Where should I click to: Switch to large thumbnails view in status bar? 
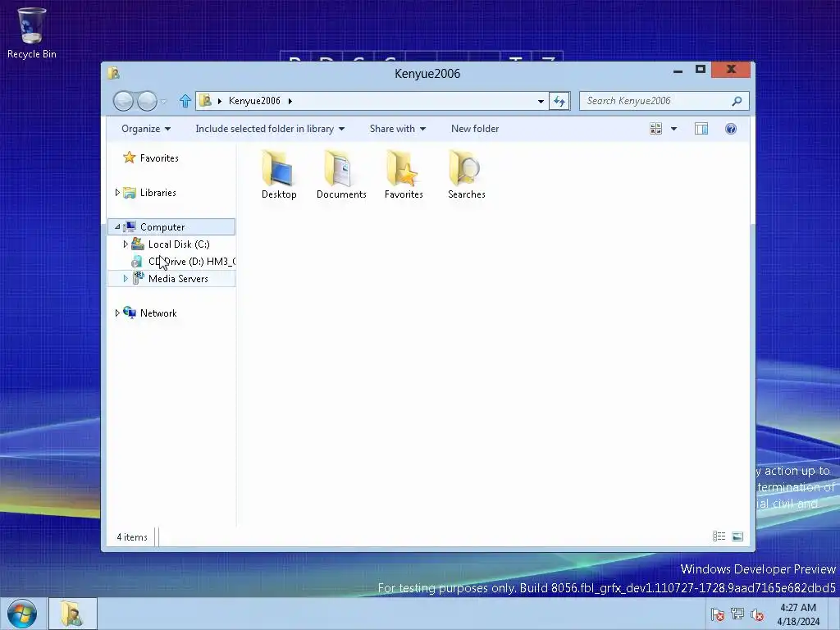pyautogui.click(x=737, y=536)
